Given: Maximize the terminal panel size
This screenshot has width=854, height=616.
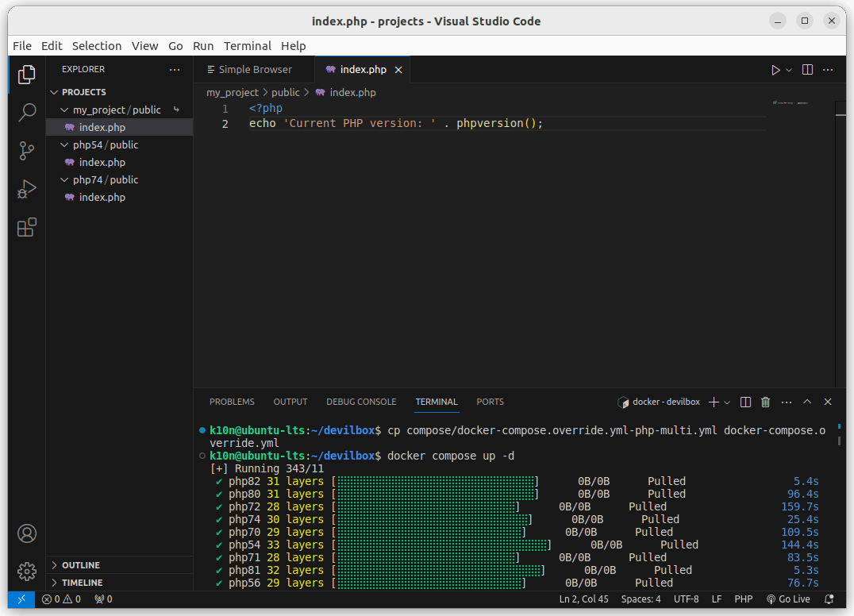Looking at the screenshot, I should [807, 402].
